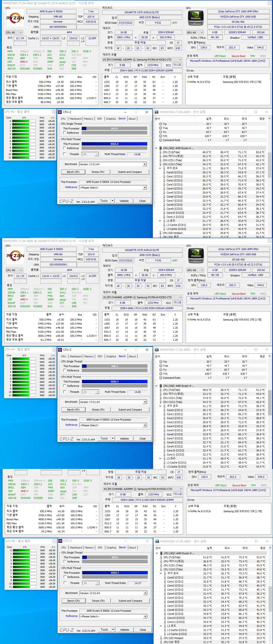Collapse the L3 온도 group in the Tctl 51.8 °C sensor window

pyautogui.click(x=161, y=626)
